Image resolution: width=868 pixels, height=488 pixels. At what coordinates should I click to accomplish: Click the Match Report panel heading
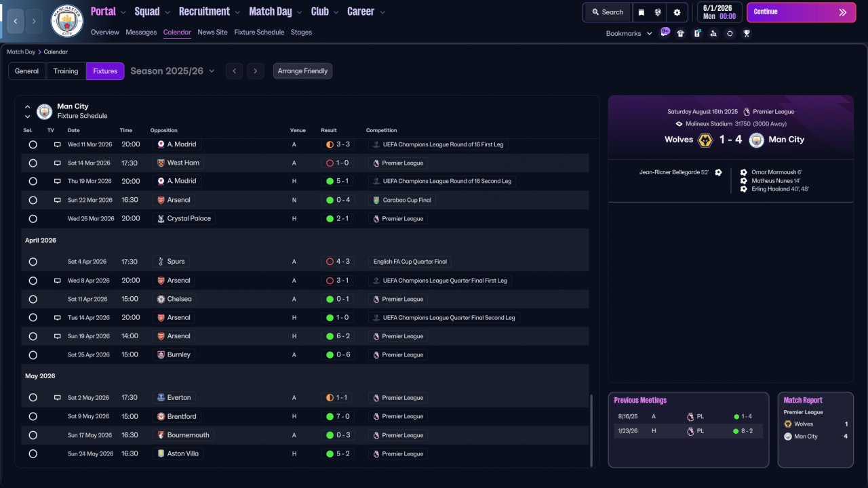(803, 401)
